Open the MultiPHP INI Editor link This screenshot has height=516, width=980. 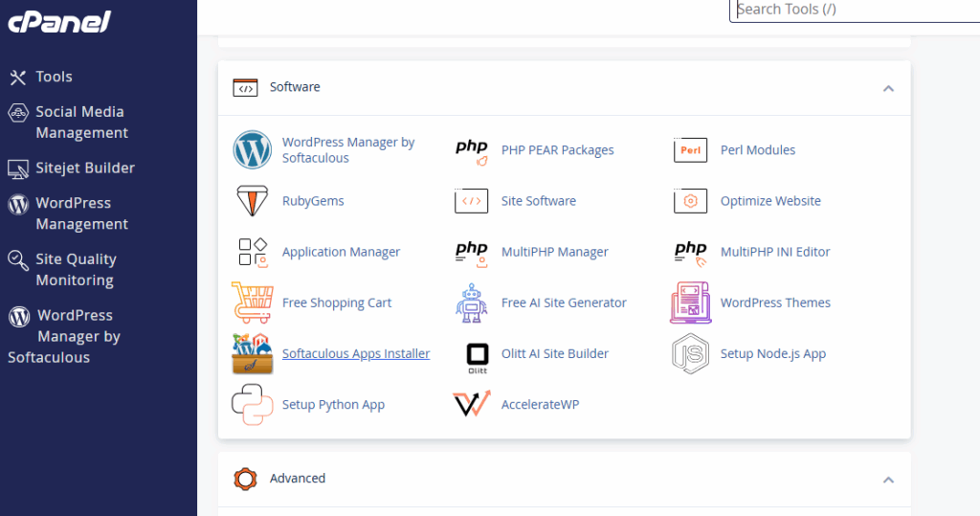click(x=775, y=252)
